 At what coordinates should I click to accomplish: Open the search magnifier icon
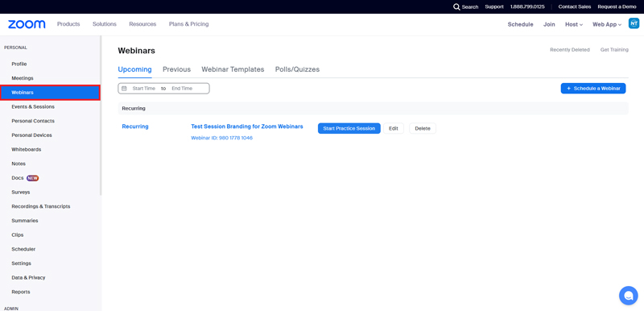coord(456,7)
